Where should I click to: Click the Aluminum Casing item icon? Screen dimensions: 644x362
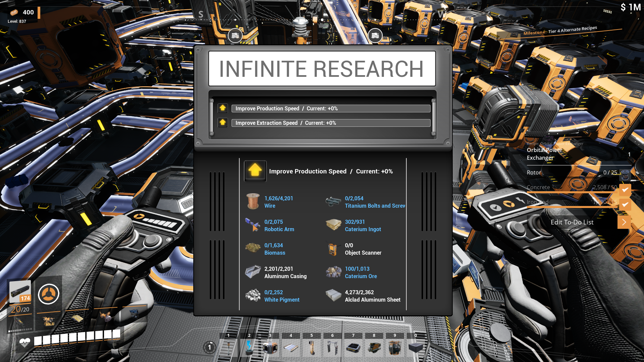253,272
